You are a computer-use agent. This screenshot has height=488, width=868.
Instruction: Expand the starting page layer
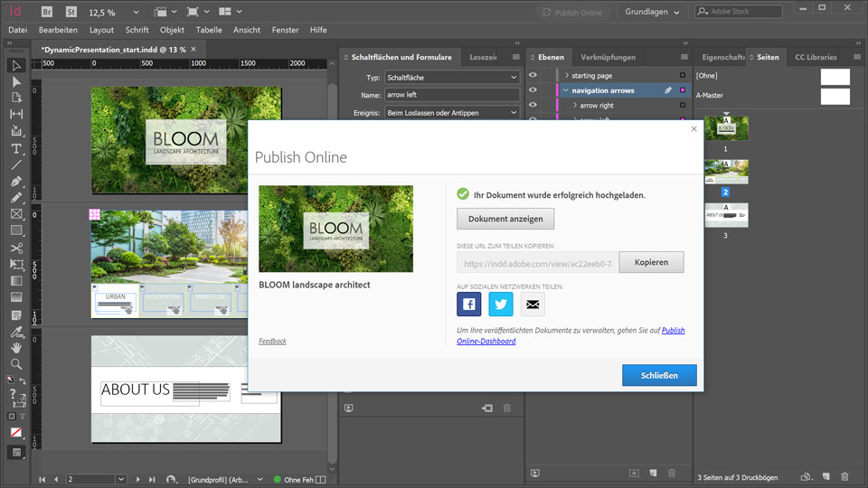pyautogui.click(x=566, y=75)
